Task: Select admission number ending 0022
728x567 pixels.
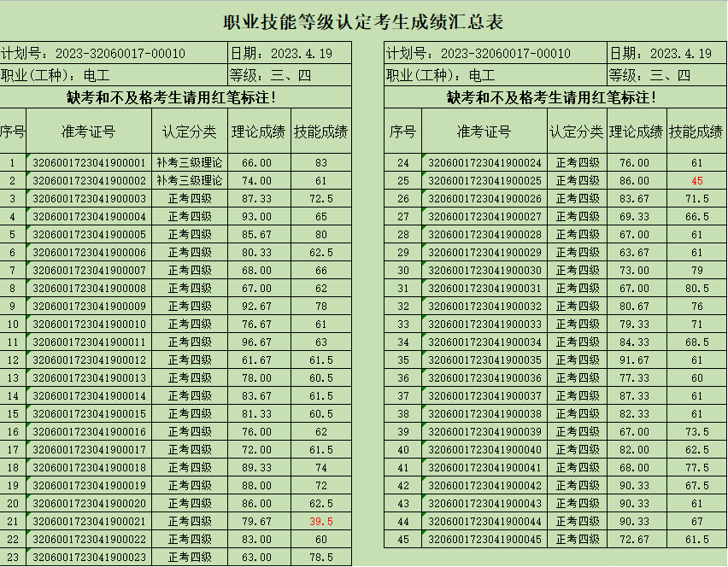Action: [x=89, y=540]
